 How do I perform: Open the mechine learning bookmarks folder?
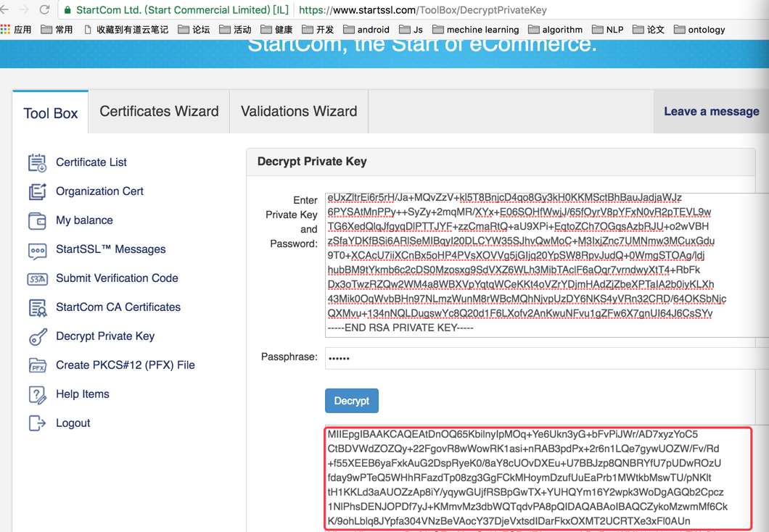475,30
